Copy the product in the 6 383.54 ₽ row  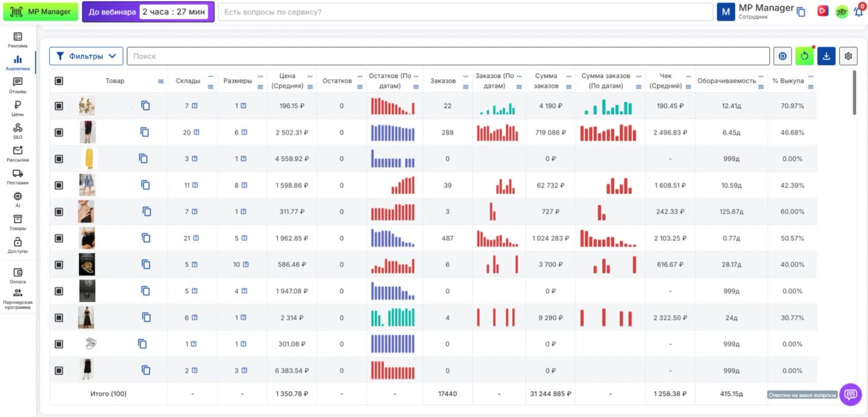[x=146, y=370]
